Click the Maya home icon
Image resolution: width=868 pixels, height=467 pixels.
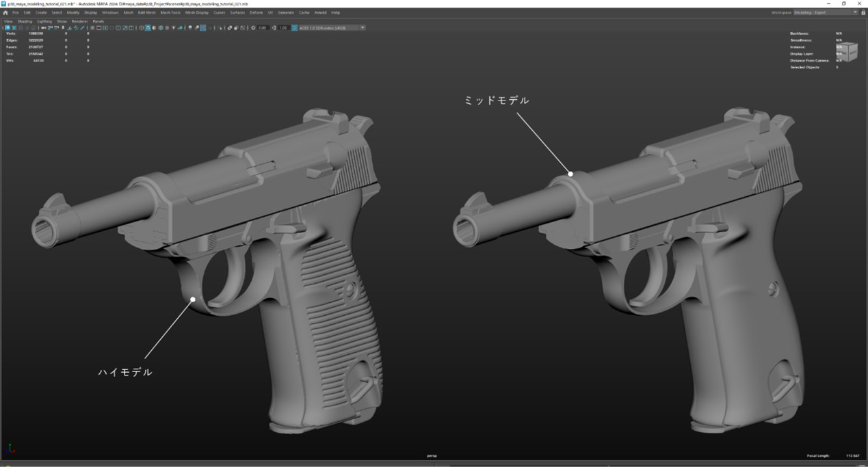(6, 12)
